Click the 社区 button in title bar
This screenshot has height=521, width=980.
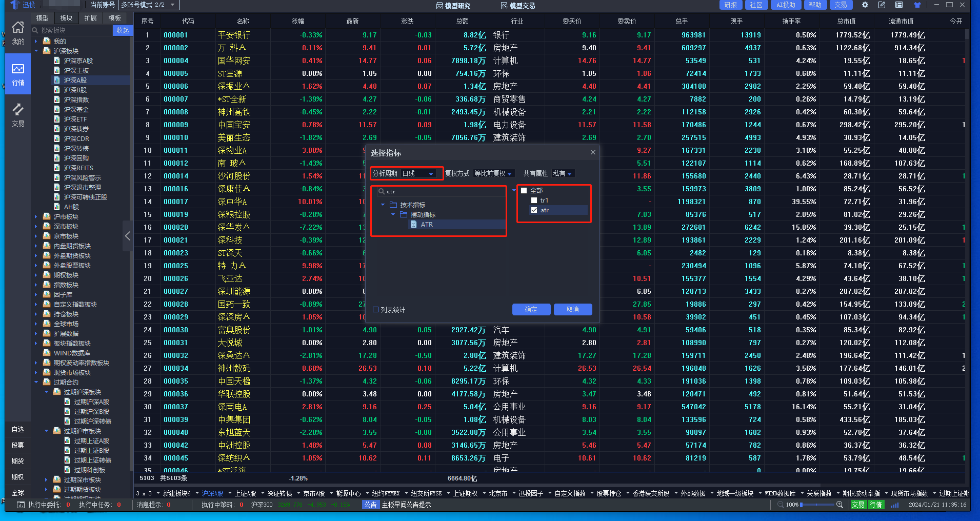tap(756, 5)
